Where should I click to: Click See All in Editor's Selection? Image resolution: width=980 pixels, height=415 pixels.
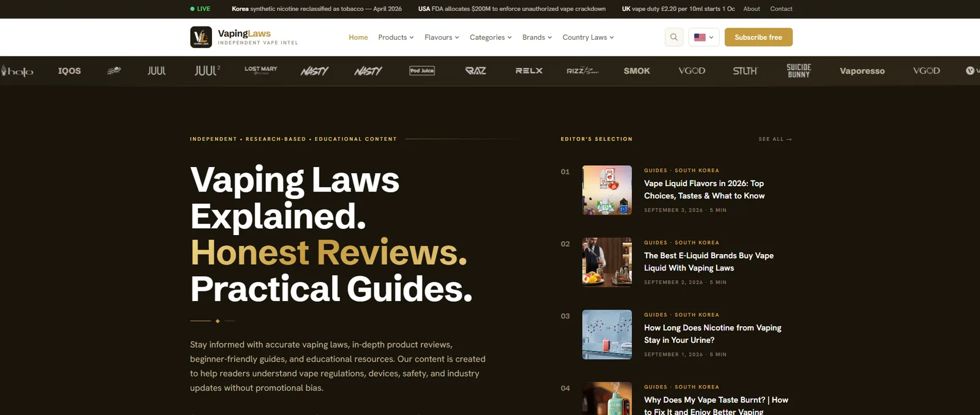(775, 139)
